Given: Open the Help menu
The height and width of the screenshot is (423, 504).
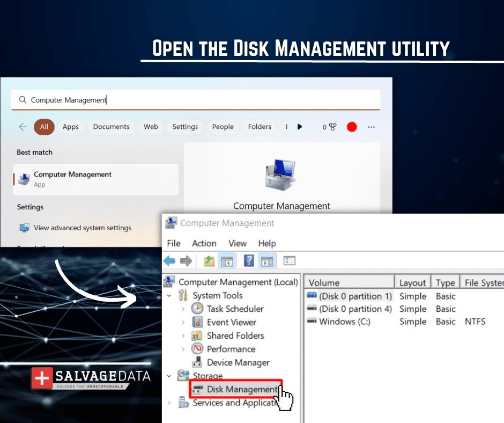Looking at the screenshot, I should (x=267, y=243).
